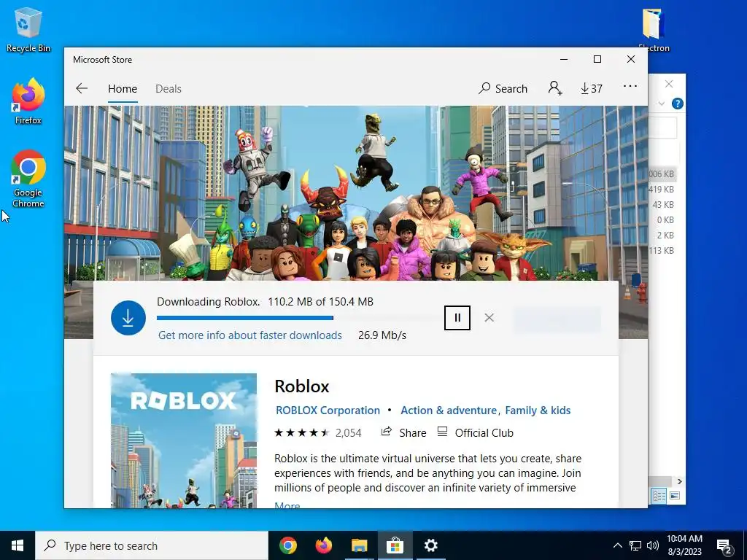Share the Roblox app page
747x560 pixels.
click(404, 433)
